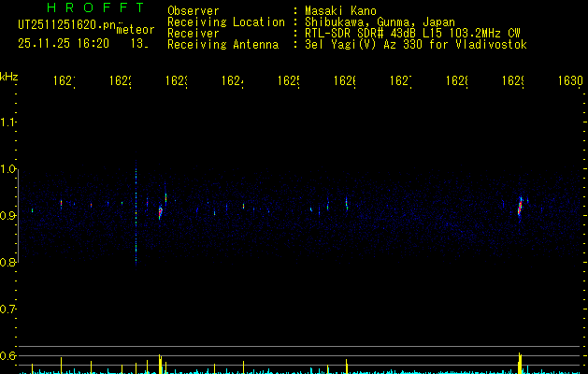Click the 'Receiver' field label
The width and height of the screenshot is (588, 374).
(194, 34)
